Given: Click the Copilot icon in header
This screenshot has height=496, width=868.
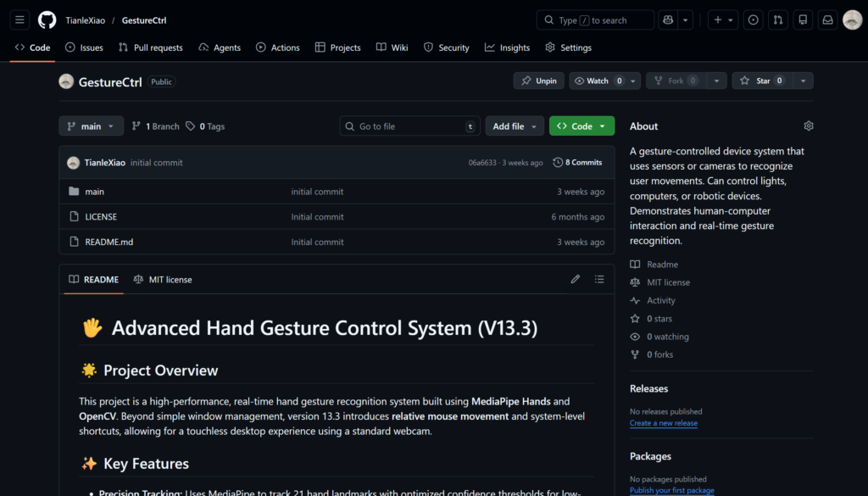Looking at the screenshot, I should click(668, 20).
